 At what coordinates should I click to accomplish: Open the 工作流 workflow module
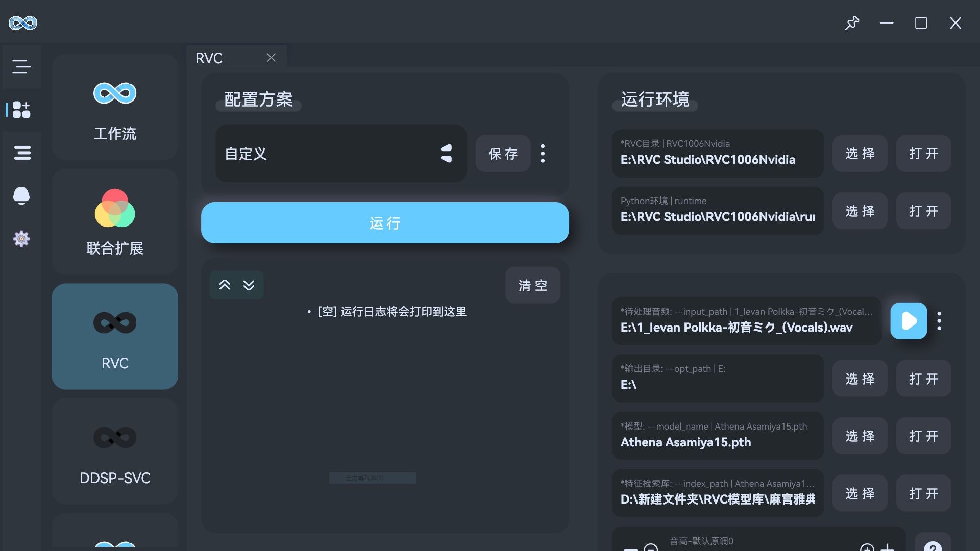click(x=115, y=107)
